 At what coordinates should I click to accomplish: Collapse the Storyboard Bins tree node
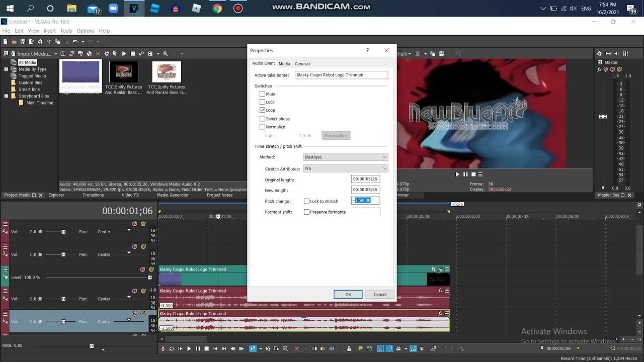[x=6, y=96]
